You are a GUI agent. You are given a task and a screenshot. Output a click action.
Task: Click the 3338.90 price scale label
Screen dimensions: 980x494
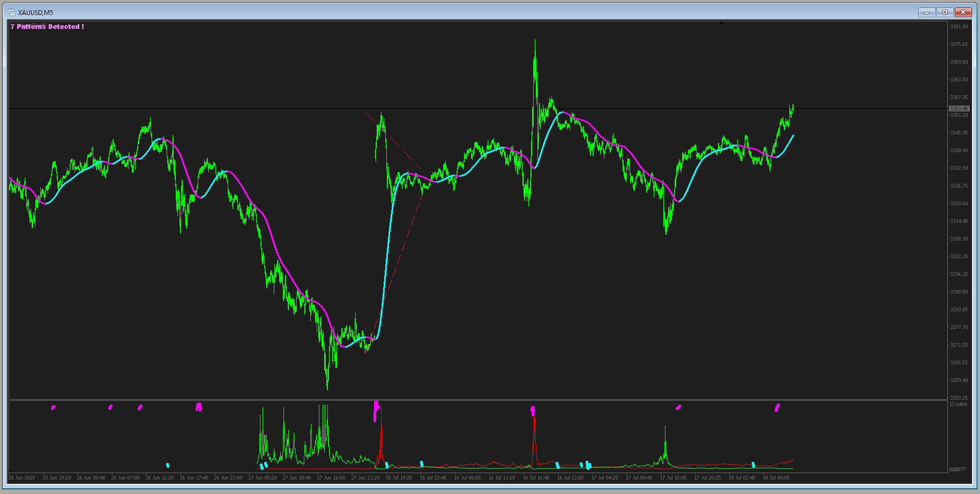point(959,151)
